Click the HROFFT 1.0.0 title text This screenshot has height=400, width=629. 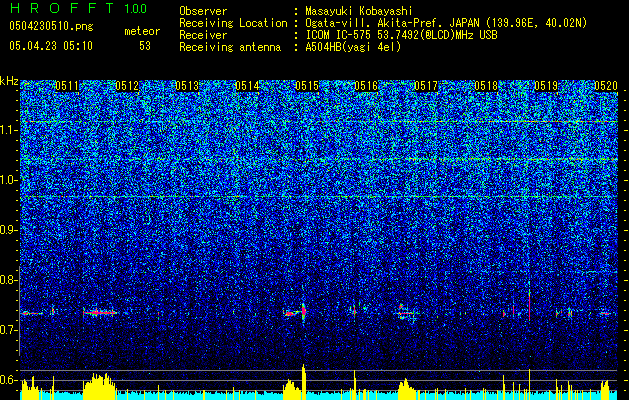(78, 8)
